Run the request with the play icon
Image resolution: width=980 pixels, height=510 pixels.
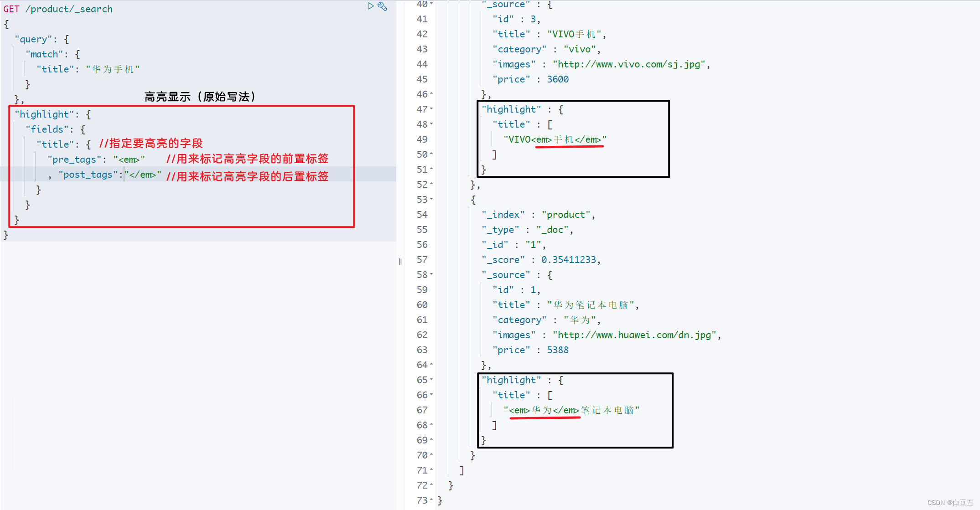click(x=370, y=6)
